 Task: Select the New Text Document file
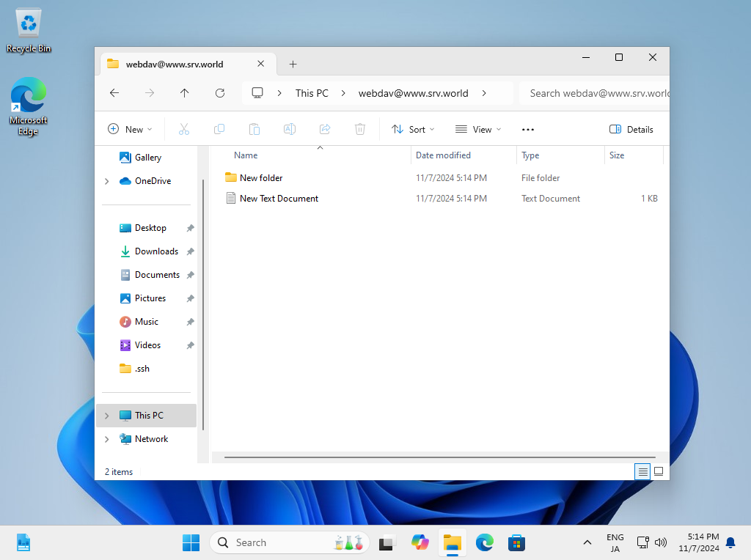point(441,199)
